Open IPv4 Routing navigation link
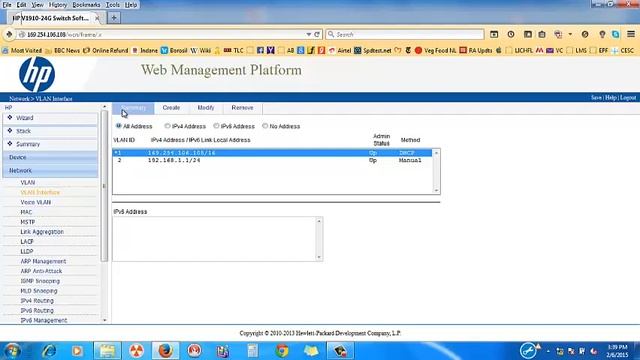Image resolution: width=640 pixels, height=360 pixels. pyautogui.click(x=37, y=301)
